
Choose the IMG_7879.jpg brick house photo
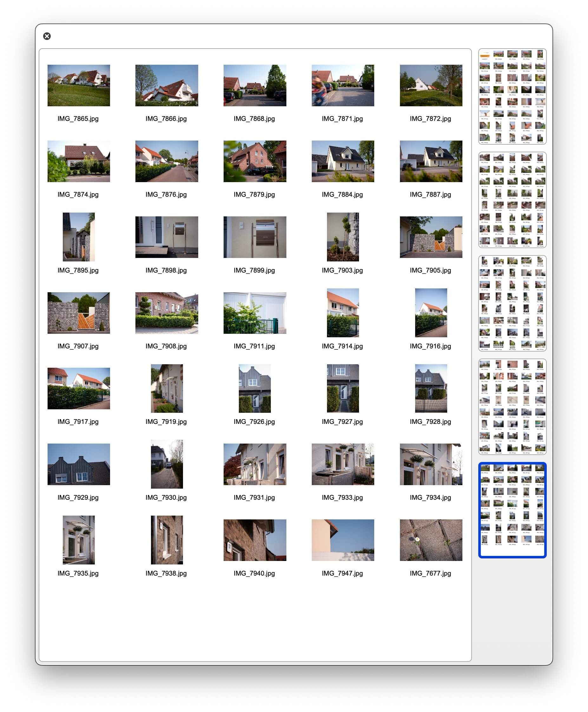255,161
